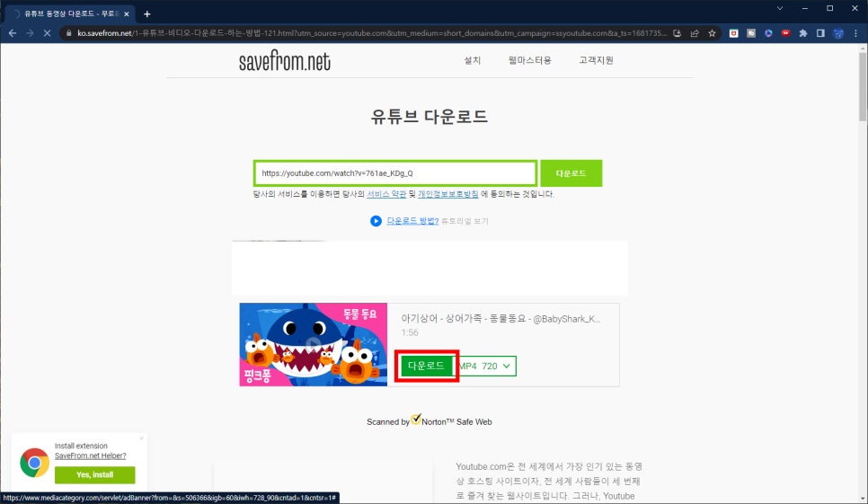Open the Extensions puzzle piece menu
This screenshot has height=504, width=868.
pyautogui.click(x=803, y=33)
